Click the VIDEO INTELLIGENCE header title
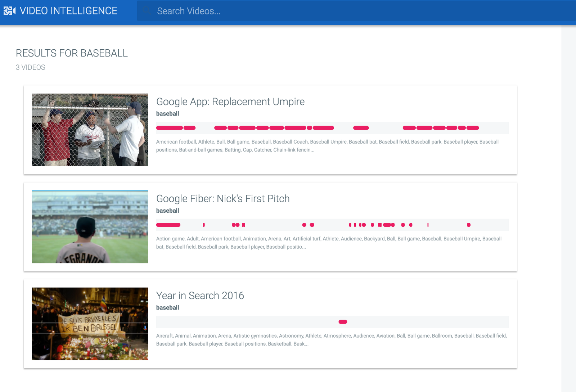Image resolution: width=576 pixels, height=392 pixels. click(68, 11)
